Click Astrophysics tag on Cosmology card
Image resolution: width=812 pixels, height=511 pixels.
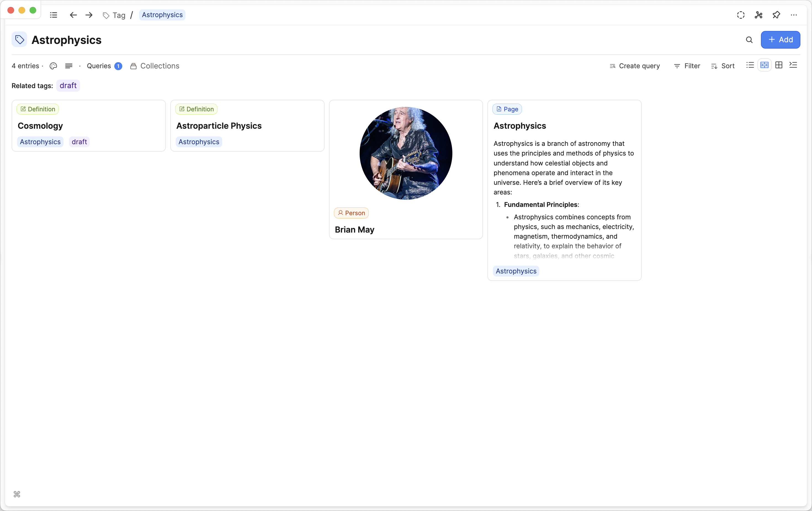40,142
